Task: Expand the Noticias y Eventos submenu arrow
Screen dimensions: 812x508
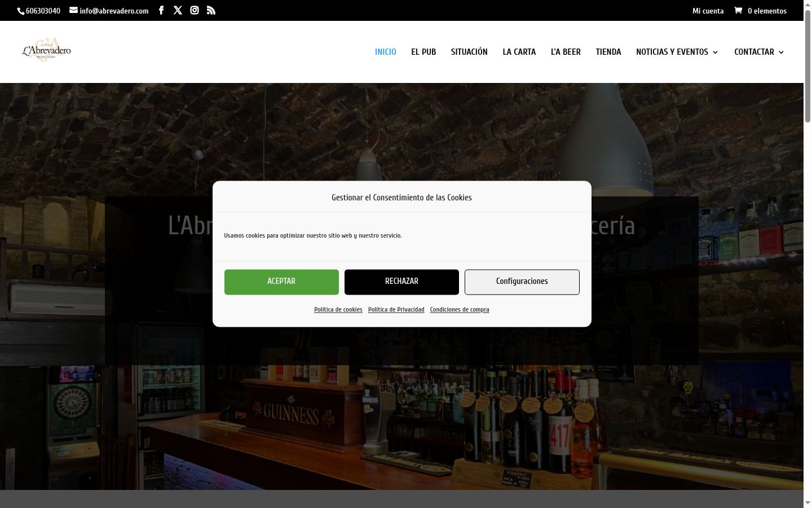Action: click(715, 52)
